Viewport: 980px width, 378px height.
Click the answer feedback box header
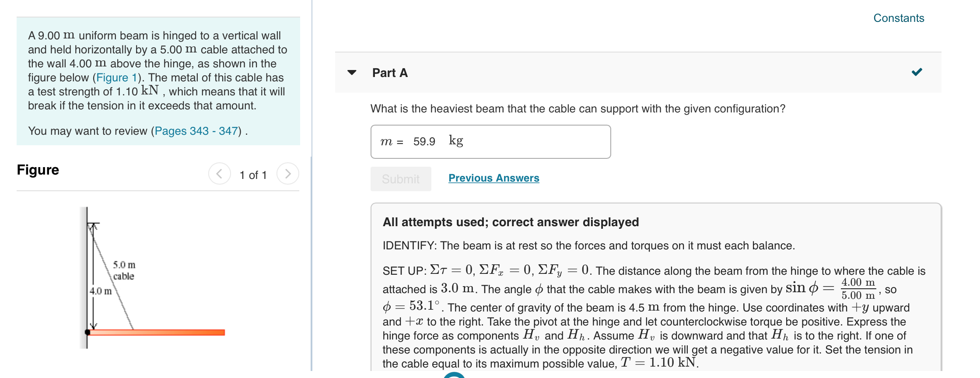pos(510,222)
